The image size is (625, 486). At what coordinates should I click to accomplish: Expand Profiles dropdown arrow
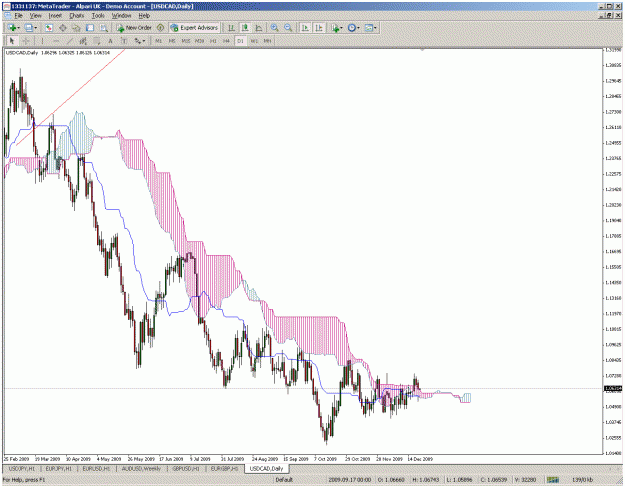[x=35, y=28]
